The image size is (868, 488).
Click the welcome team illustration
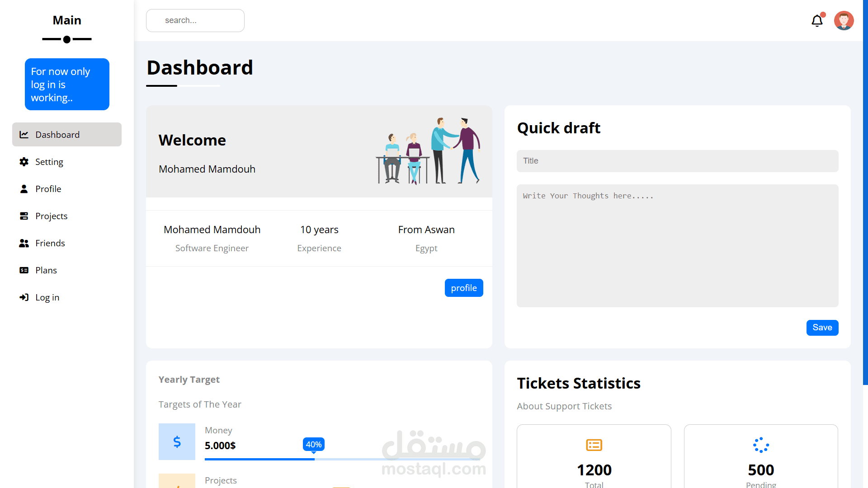(x=428, y=150)
